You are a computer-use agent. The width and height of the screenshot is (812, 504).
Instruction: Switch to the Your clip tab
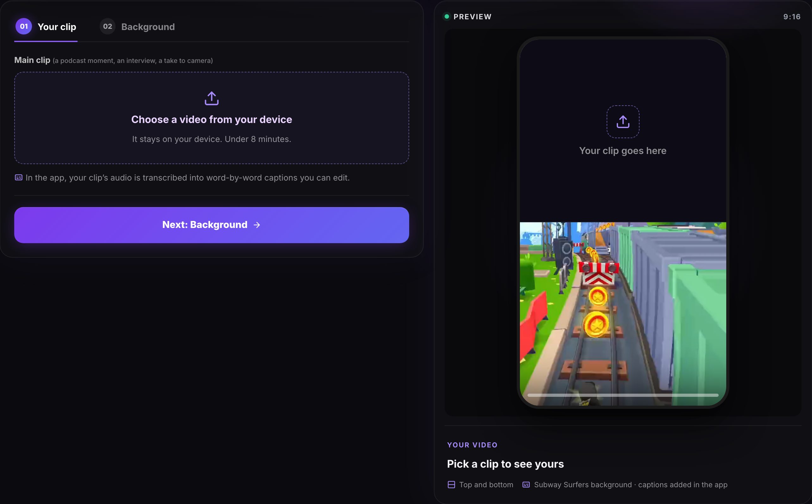[x=46, y=27]
